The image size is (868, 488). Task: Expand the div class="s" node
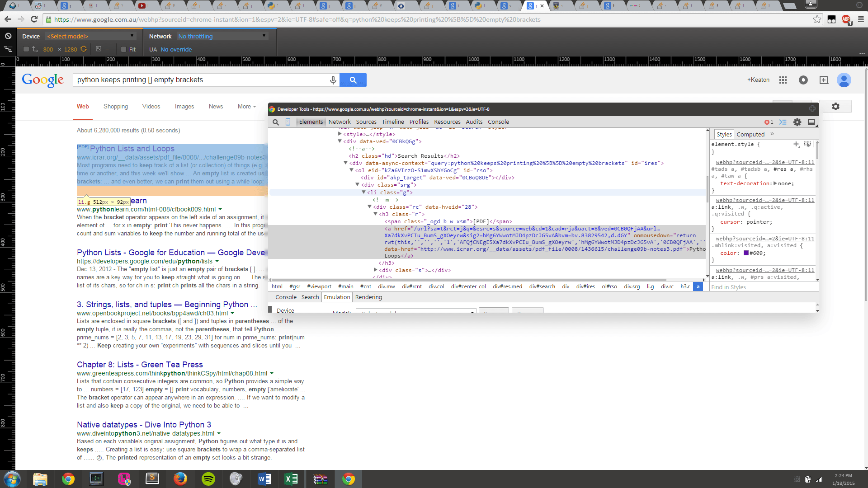pyautogui.click(x=375, y=270)
